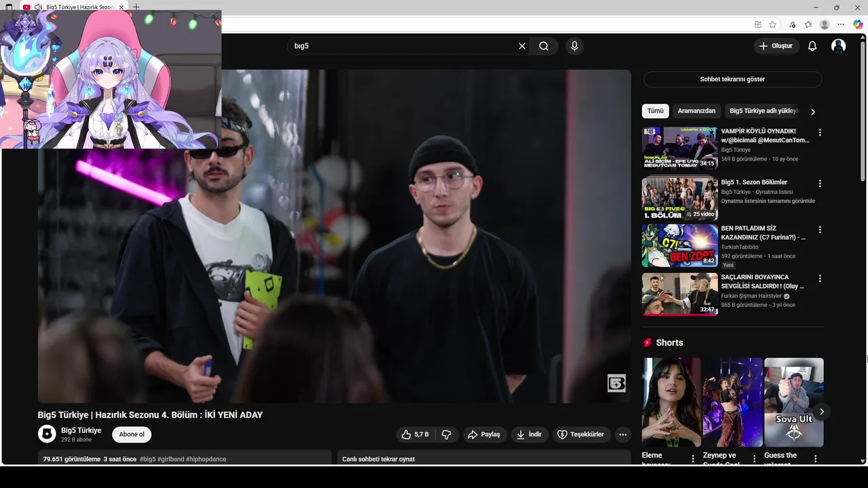Open options for SAÇLARINI BOYAYINCA video
The height and width of the screenshot is (488, 868).
pyautogui.click(x=820, y=279)
